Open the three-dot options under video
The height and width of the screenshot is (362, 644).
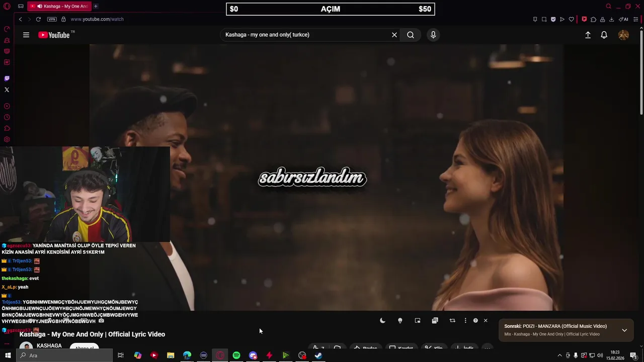[x=465, y=320]
